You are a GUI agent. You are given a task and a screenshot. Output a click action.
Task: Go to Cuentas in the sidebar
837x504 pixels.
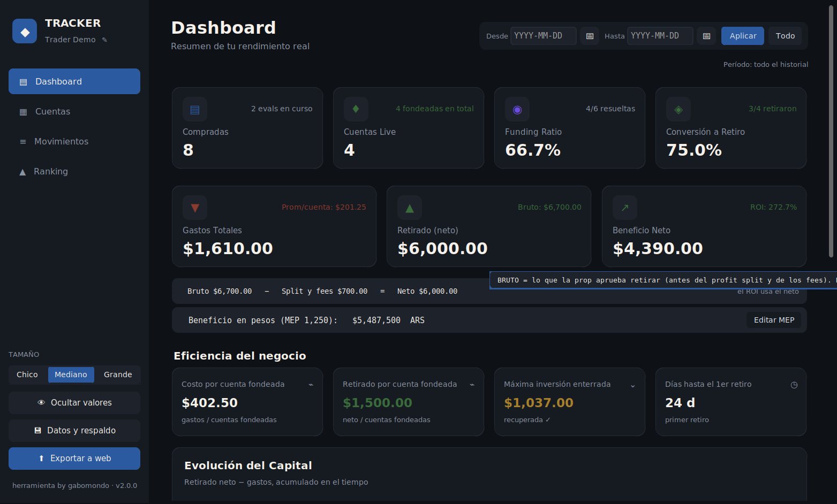click(x=74, y=111)
